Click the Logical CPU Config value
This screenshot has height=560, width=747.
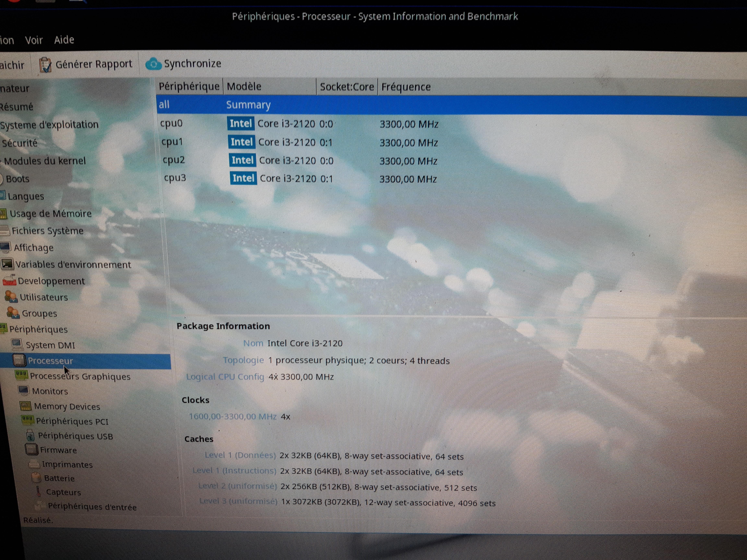[301, 377]
